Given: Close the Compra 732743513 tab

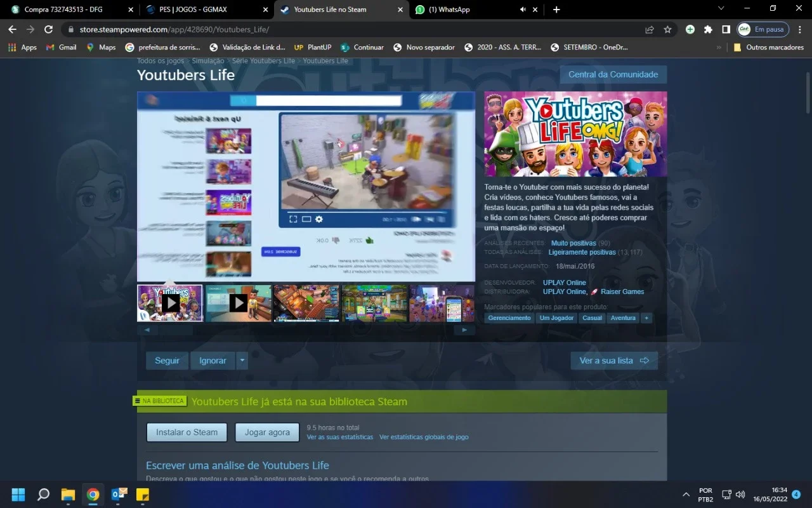Looking at the screenshot, I should click(x=130, y=10).
